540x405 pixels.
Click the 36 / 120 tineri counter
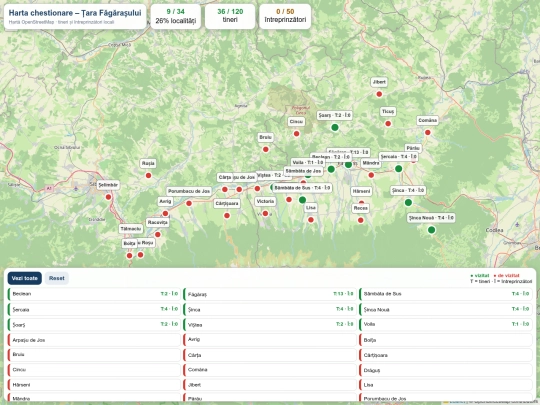click(x=230, y=16)
